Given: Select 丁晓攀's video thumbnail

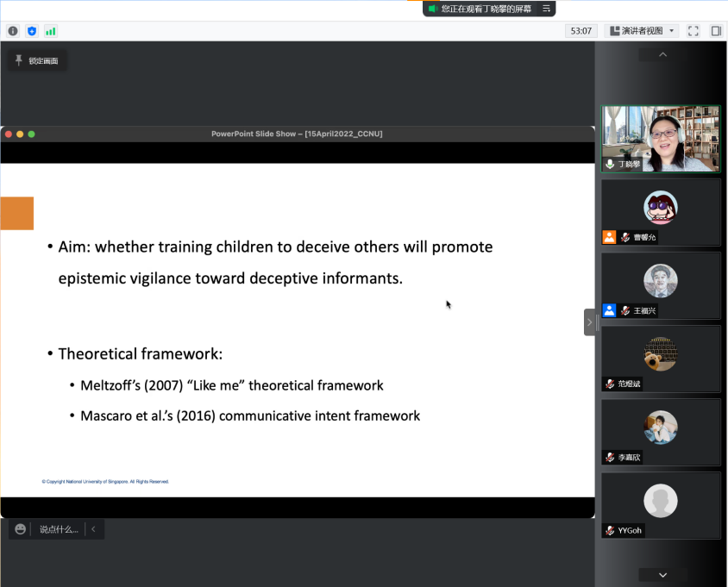Looking at the screenshot, I should [660, 138].
